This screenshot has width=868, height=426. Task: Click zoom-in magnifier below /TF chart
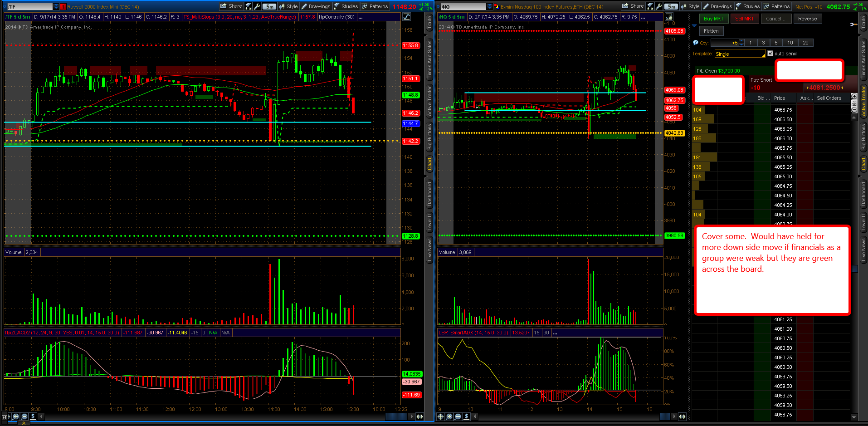point(16,416)
